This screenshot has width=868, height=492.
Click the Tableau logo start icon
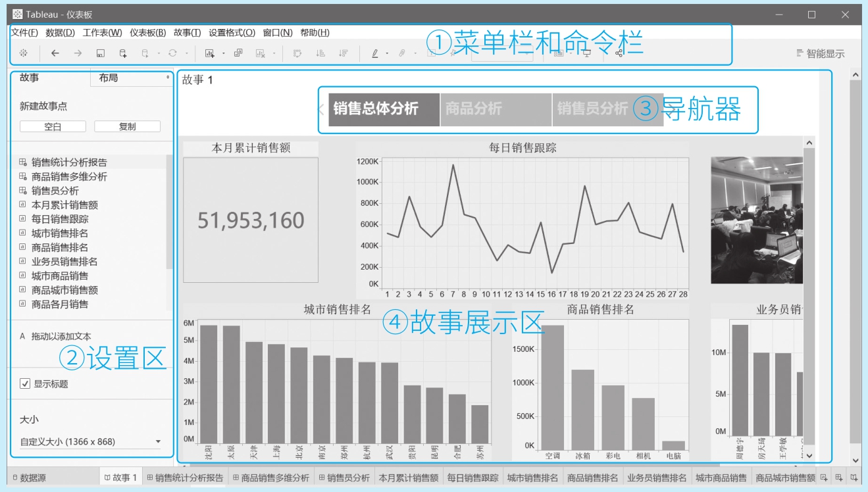click(23, 53)
